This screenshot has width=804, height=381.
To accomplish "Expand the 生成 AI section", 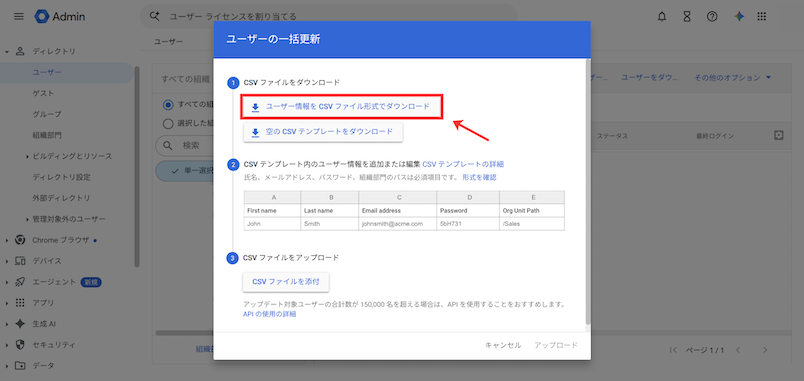I will (7, 325).
